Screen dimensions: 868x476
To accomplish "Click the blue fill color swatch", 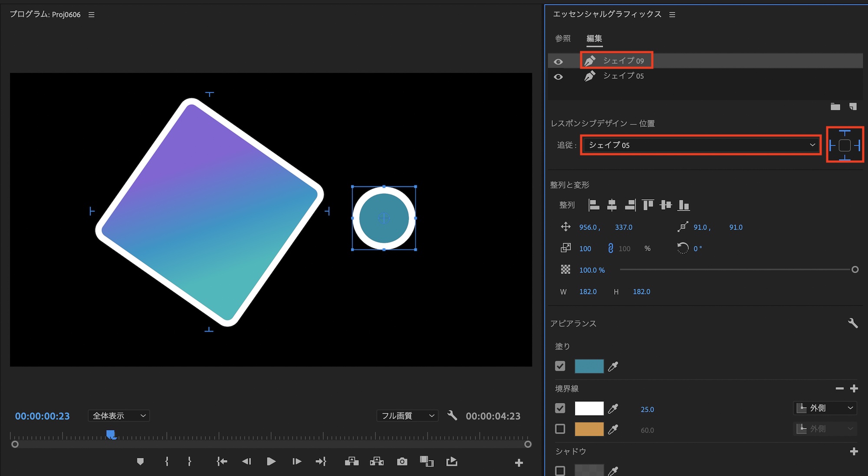I will point(589,366).
